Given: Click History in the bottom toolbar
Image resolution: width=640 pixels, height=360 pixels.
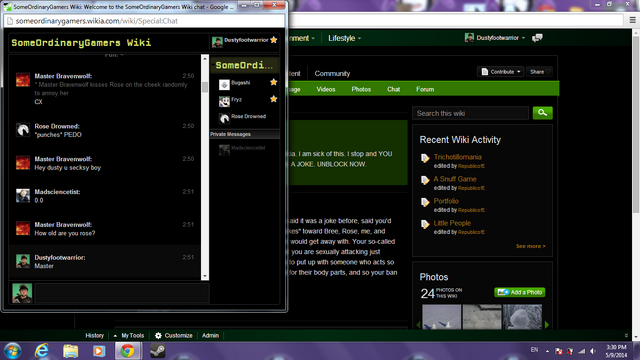Looking at the screenshot, I should (94, 336).
